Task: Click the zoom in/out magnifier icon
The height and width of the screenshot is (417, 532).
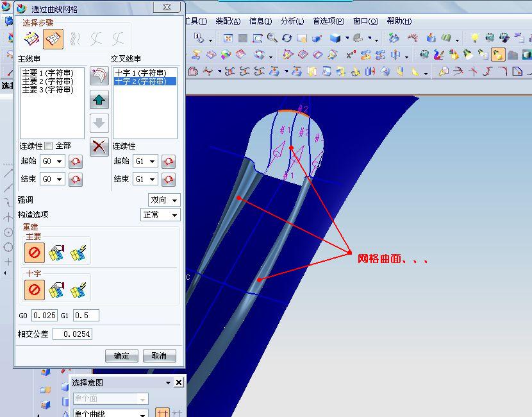Action: (272, 38)
